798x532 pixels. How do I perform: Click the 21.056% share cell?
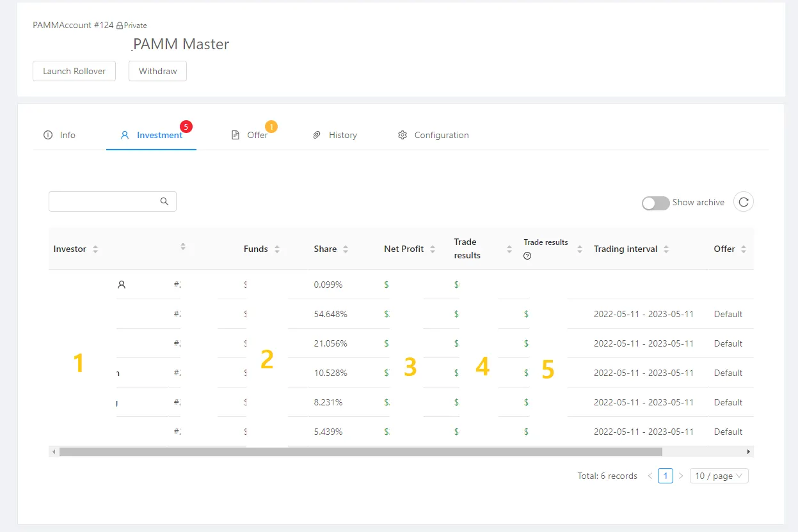click(330, 343)
